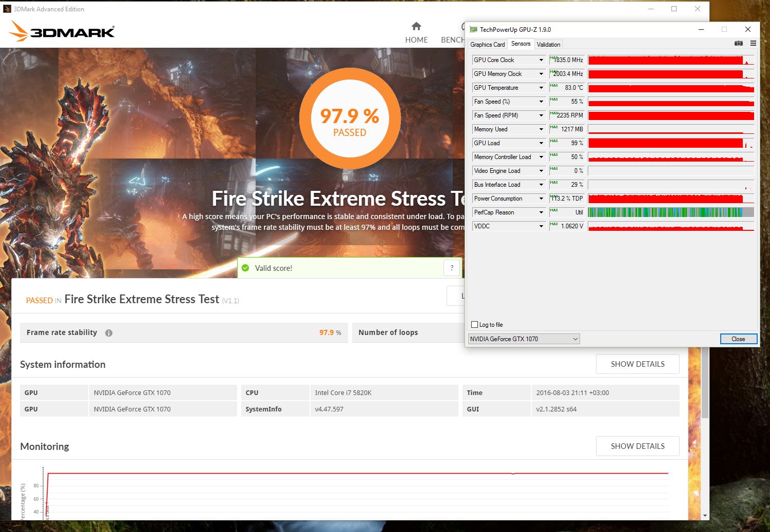Open the Memory Used sensor dropdown
Screen dimensions: 770x532
coord(541,129)
